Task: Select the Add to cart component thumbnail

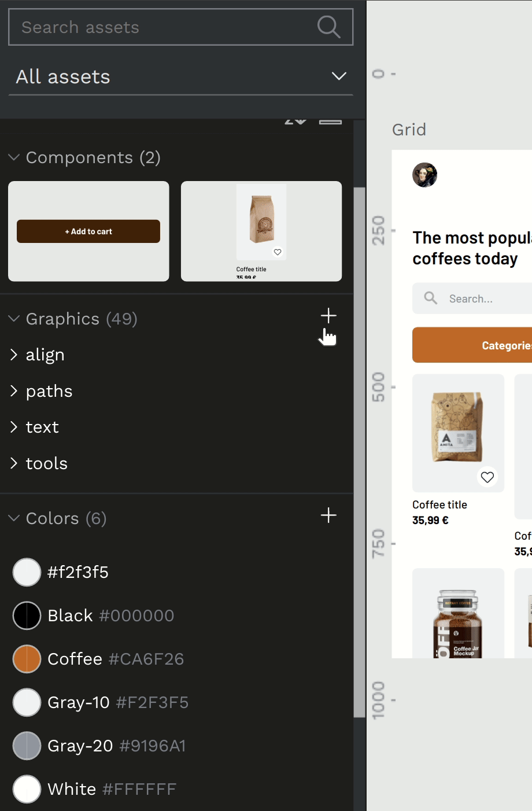Action: pyautogui.click(x=88, y=231)
